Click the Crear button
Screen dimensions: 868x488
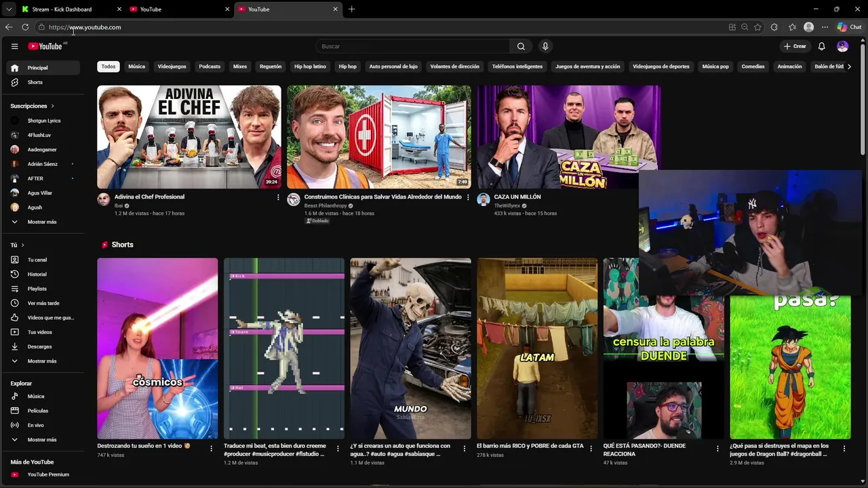(795, 46)
